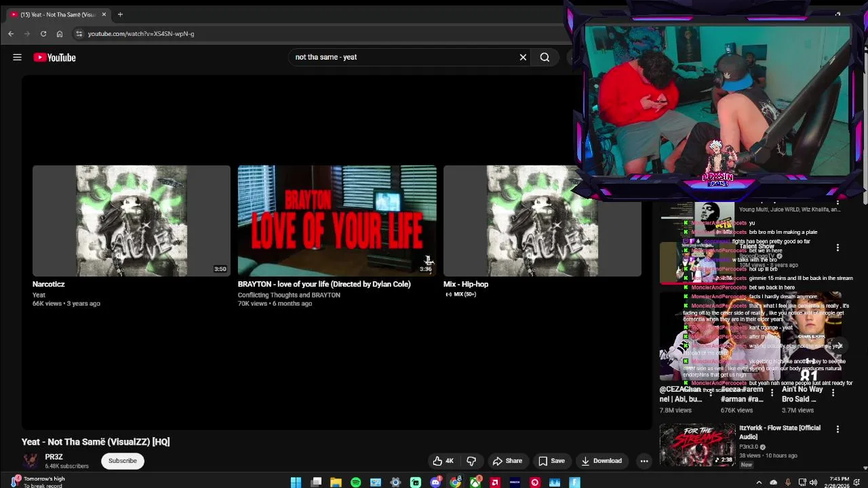868x488 pixels.
Task: Open the BRAYTON love of your life thumbnail
Action: pyautogui.click(x=337, y=221)
